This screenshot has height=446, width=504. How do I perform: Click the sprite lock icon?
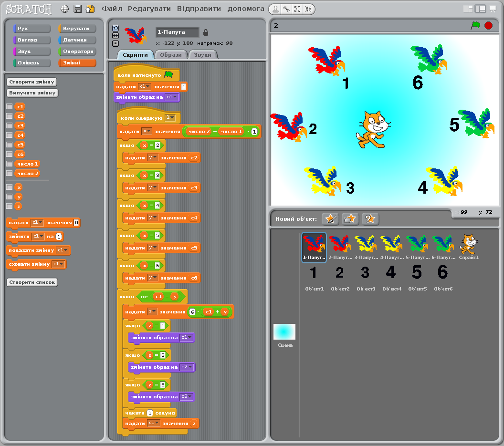pyautogui.click(x=206, y=32)
